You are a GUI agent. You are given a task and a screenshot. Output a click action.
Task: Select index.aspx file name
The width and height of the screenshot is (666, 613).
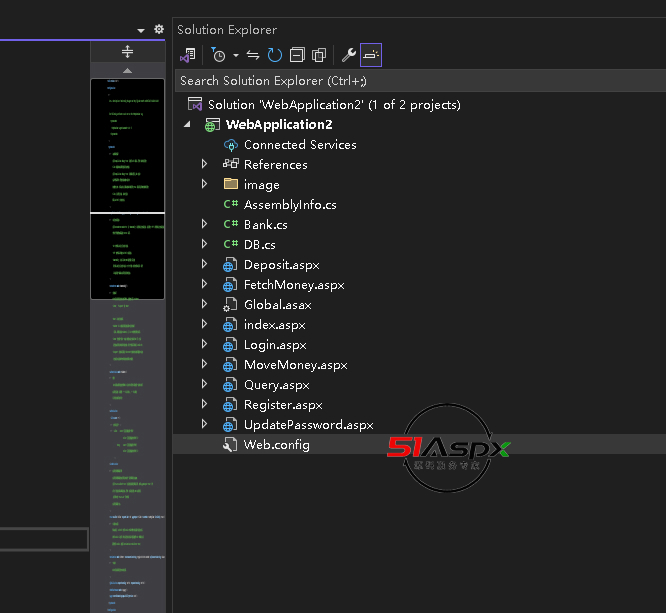pos(274,325)
